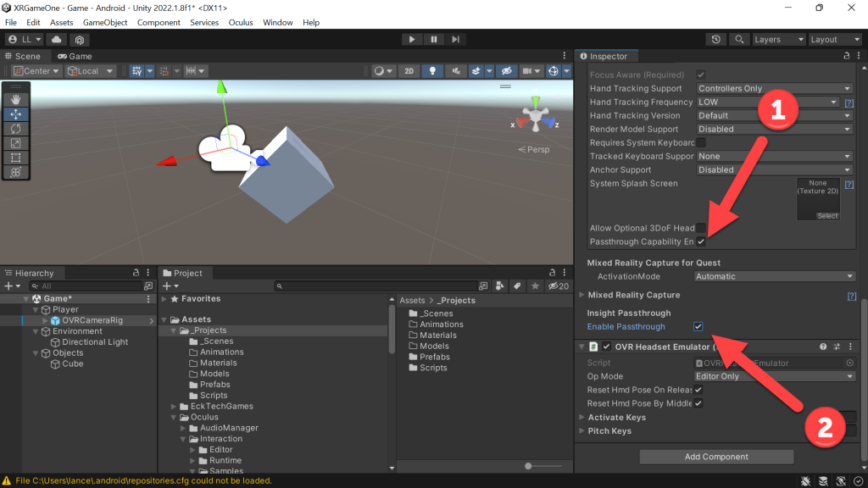
Task: Toggle Requires System Keyboard checkbox
Action: (701, 142)
